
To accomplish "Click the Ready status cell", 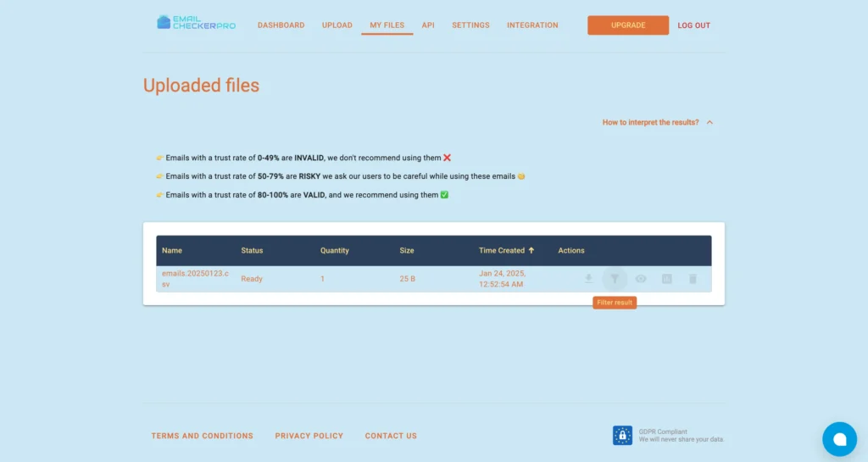I will tap(251, 279).
